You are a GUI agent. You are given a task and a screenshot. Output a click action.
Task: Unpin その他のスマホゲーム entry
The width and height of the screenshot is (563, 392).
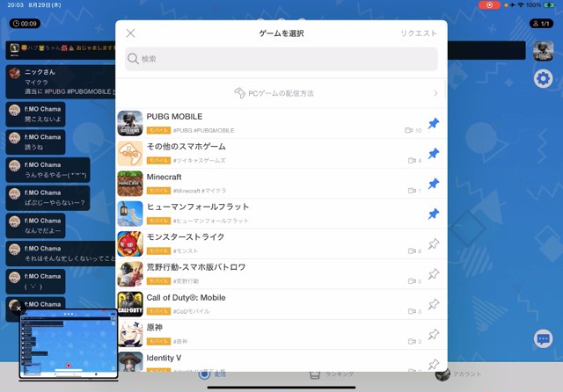[x=434, y=154]
